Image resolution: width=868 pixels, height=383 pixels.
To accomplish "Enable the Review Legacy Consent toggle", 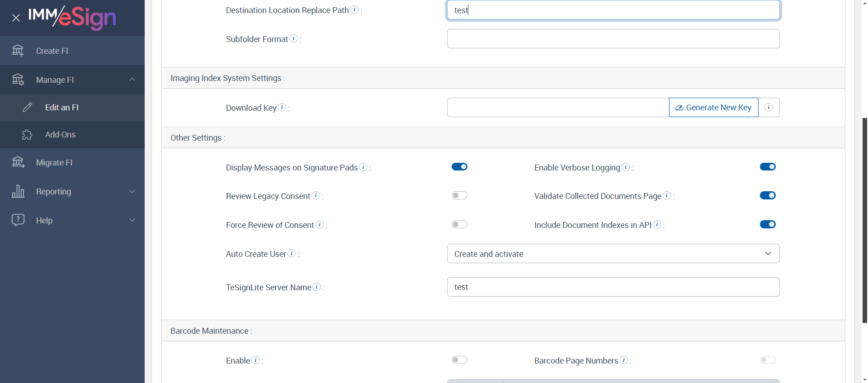I will click(459, 195).
